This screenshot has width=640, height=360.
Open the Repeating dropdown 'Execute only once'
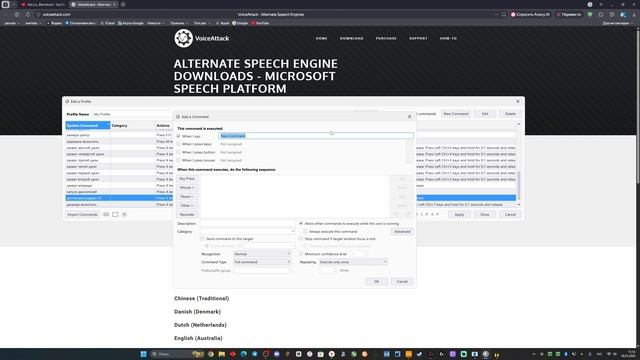(353, 262)
